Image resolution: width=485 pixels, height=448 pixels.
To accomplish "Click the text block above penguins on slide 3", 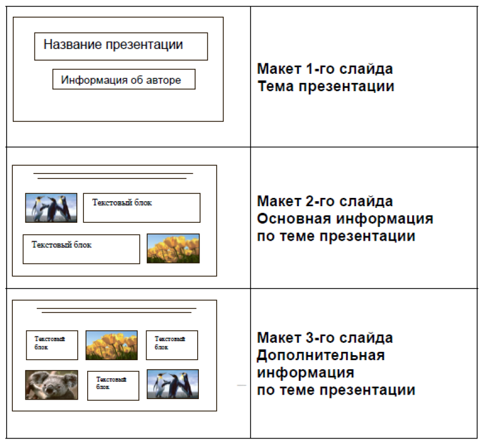I will click(172, 345).
